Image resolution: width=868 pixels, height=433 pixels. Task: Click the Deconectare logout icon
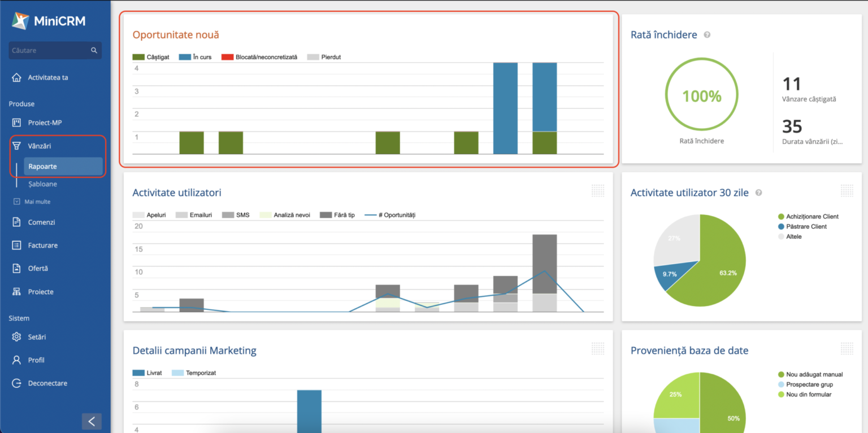point(16,383)
